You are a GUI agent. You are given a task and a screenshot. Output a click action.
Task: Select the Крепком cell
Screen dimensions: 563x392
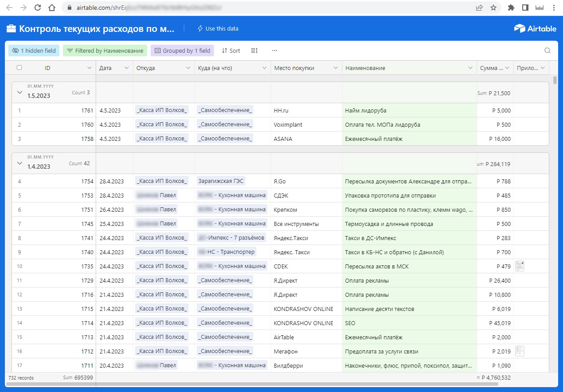tap(307, 210)
